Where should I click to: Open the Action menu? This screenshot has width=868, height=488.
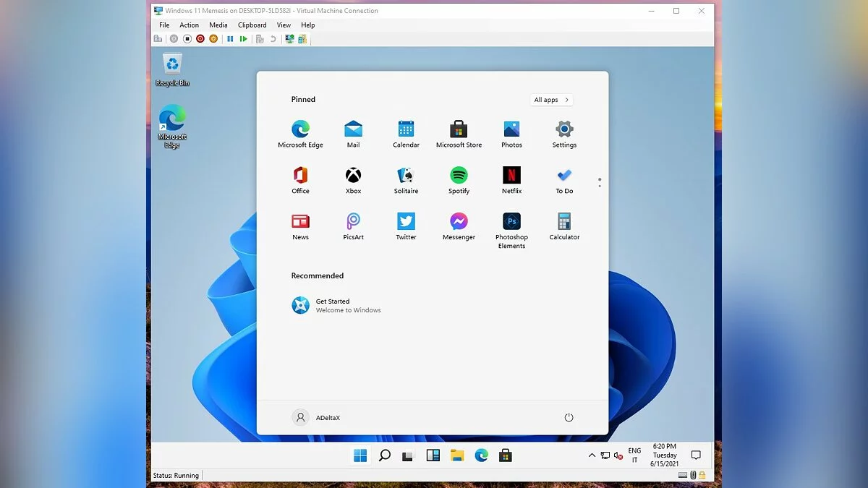[x=189, y=25]
